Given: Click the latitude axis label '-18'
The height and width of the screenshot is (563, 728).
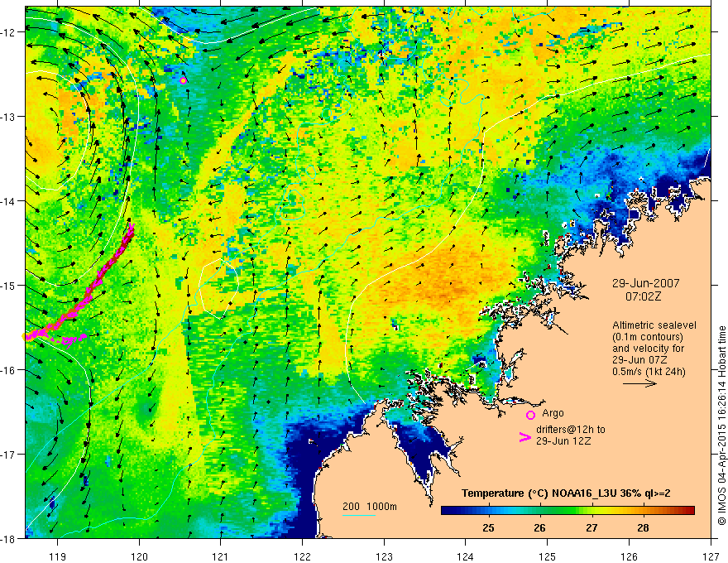Looking at the screenshot, I should pyautogui.click(x=9, y=539).
